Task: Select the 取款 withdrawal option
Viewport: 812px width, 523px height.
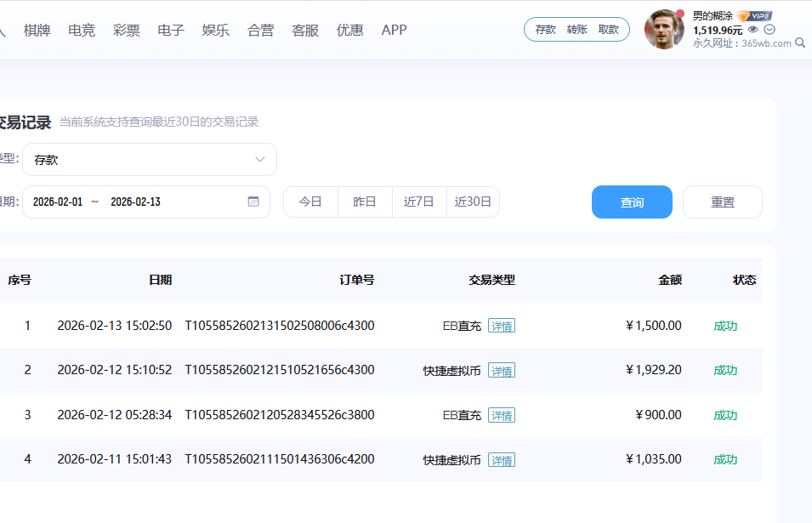Action: click(x=609, y=28)
